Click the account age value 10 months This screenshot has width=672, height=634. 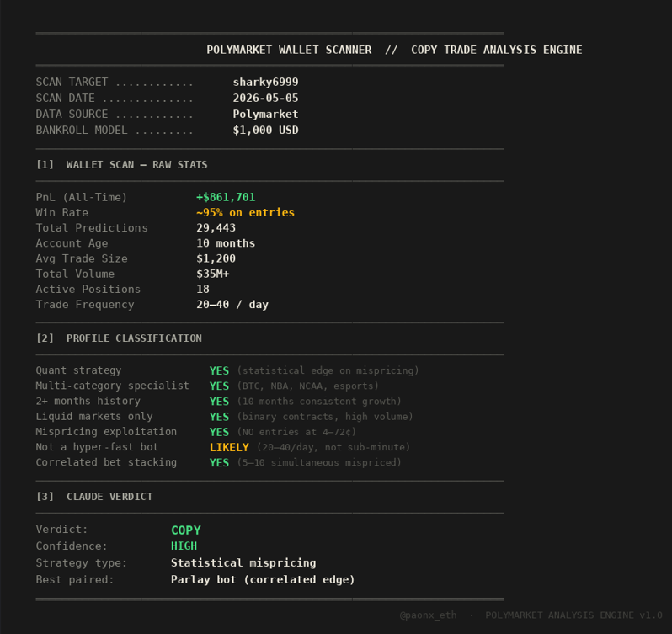click(x=226, y=243)
